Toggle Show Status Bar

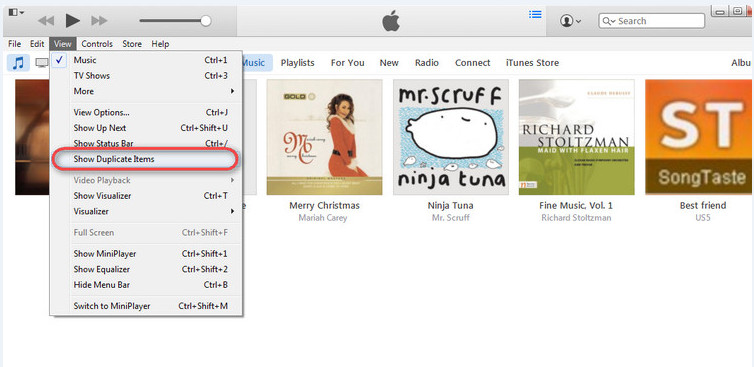[147, 143]
